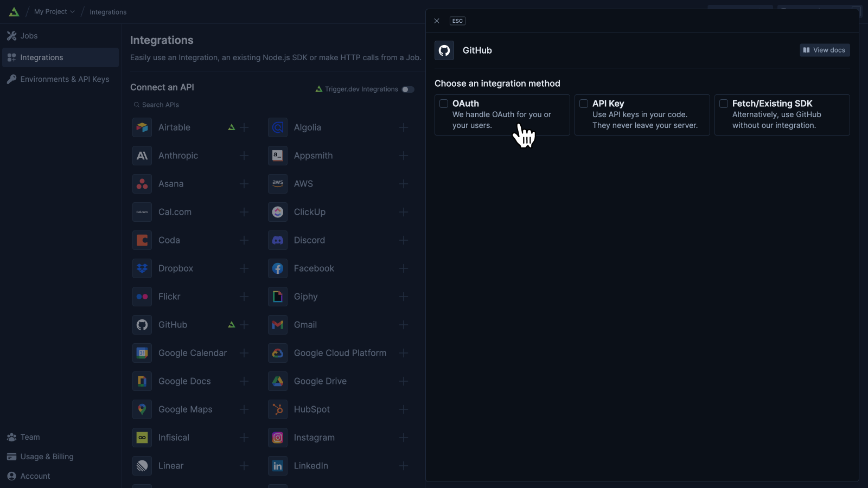The width and height of the screenshot is (868, 488).
Task: Select Integrations in the sidebar
Action: (60, 57)
